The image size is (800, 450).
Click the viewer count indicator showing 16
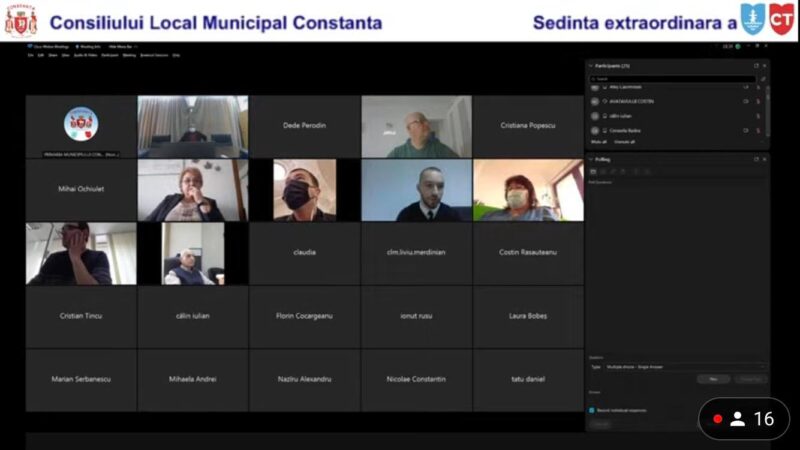(745, 419)
